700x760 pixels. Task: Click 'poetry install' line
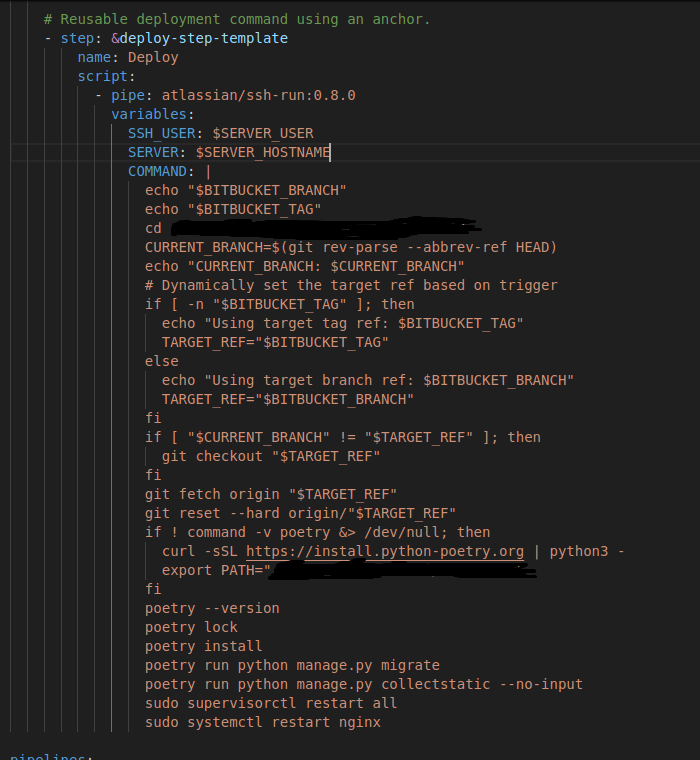(x=204, y=647)
